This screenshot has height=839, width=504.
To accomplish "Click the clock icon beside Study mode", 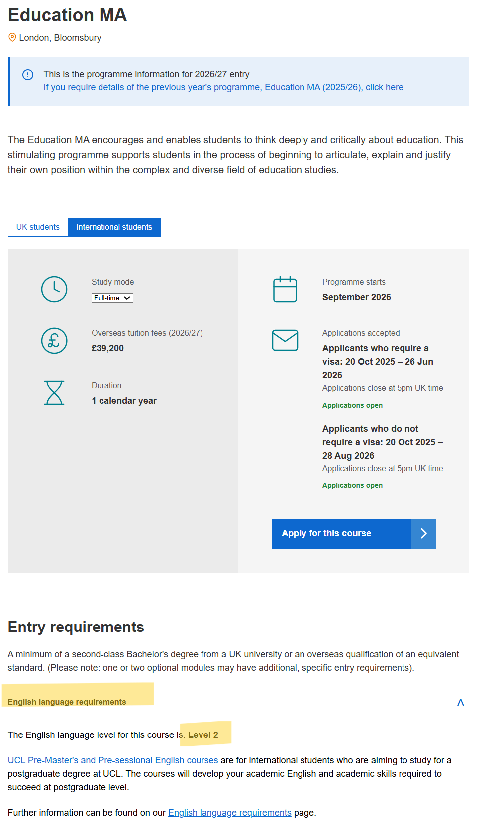I will click(x=54, y=289).
